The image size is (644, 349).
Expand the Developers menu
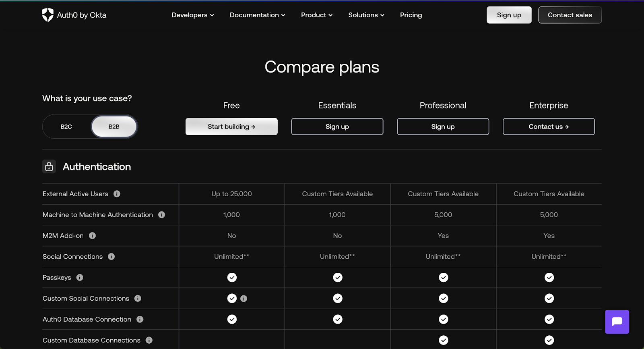pos(193,15)
